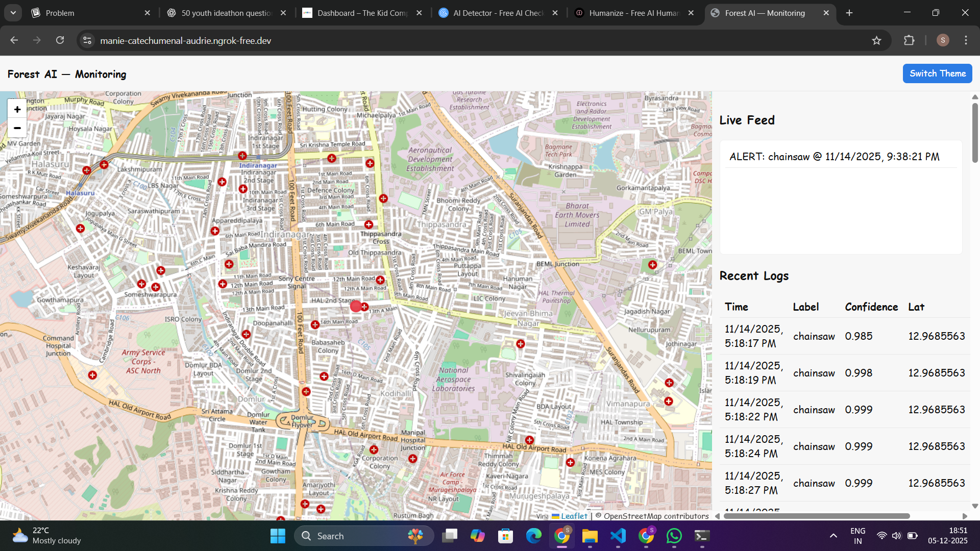Viewport: 980px width, 551px height.
Task: Open the Chrome three-dot menu
Action: tap(966, 40)
